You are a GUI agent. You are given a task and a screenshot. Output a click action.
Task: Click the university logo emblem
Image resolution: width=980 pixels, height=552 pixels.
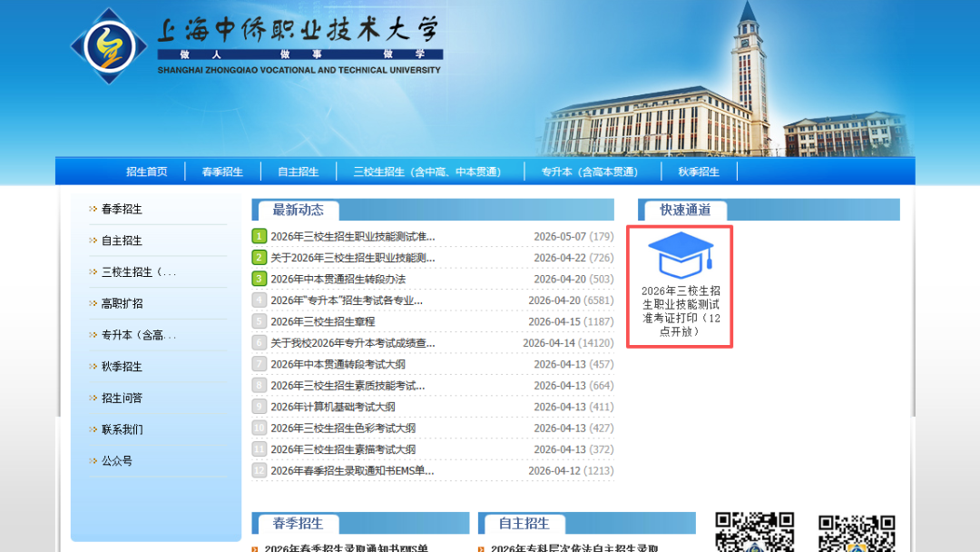point(109,46)
